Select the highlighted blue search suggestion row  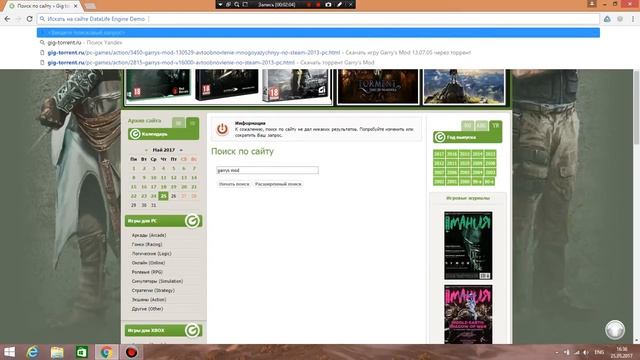(x=318, y=33)
